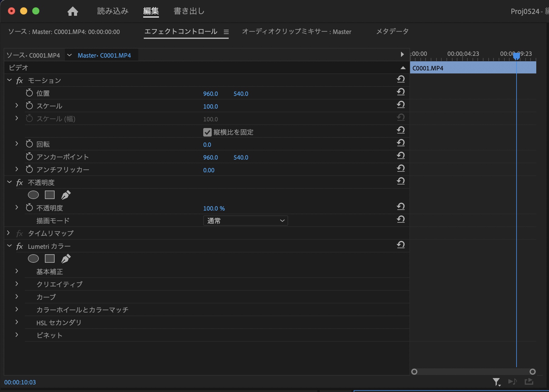Viewport: 549px width, 392px height.
Task: Open the メタデータ panel tab
Action: click(x=392, y=32)
